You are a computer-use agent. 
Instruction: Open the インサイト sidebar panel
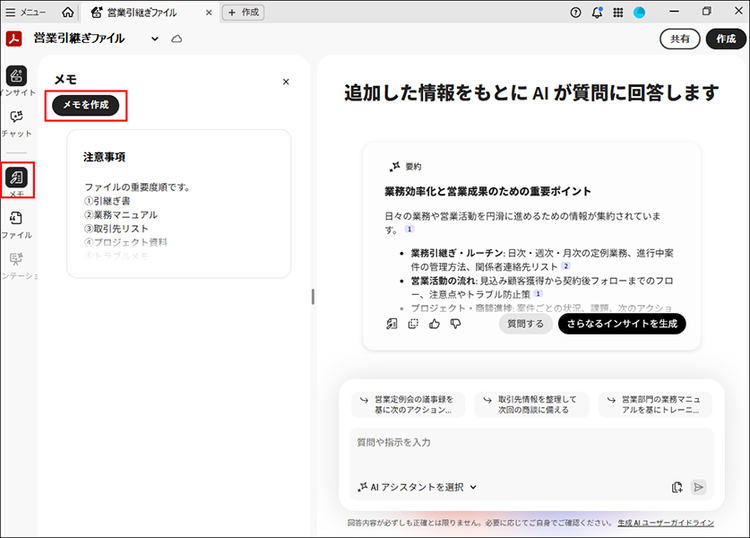(17, 77)
